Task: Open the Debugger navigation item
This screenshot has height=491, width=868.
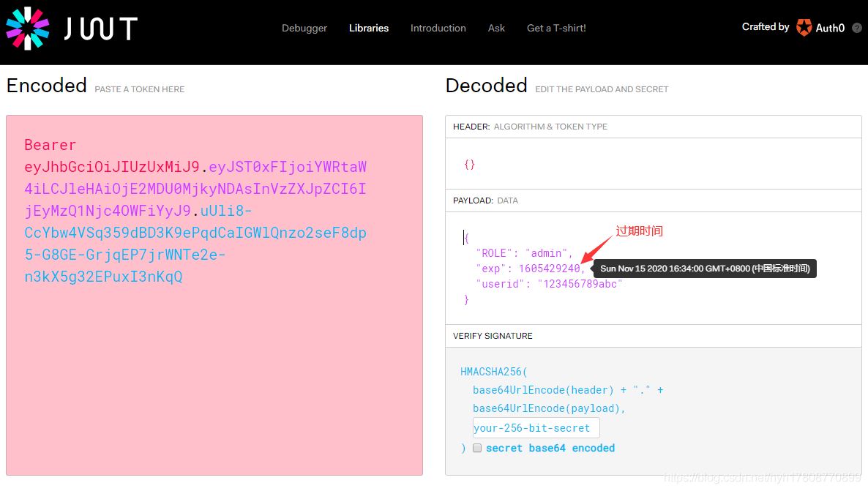Action: pos(304,29)
